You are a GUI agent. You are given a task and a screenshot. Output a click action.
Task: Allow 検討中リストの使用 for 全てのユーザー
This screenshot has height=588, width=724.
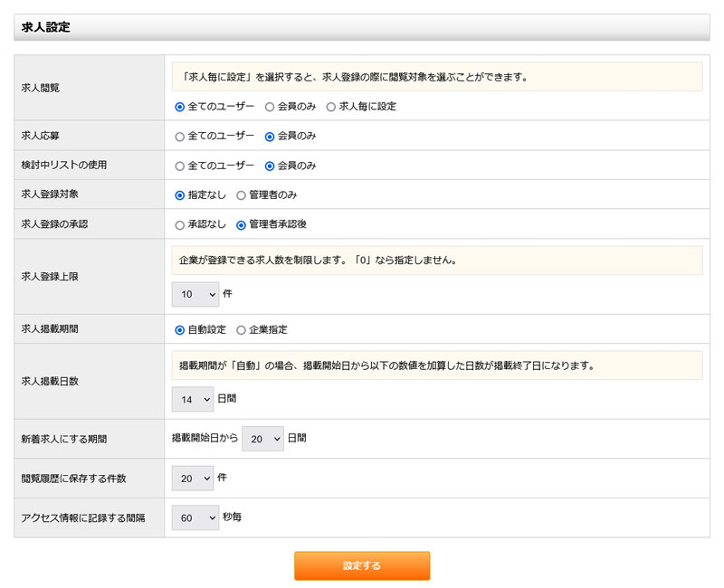179,166
